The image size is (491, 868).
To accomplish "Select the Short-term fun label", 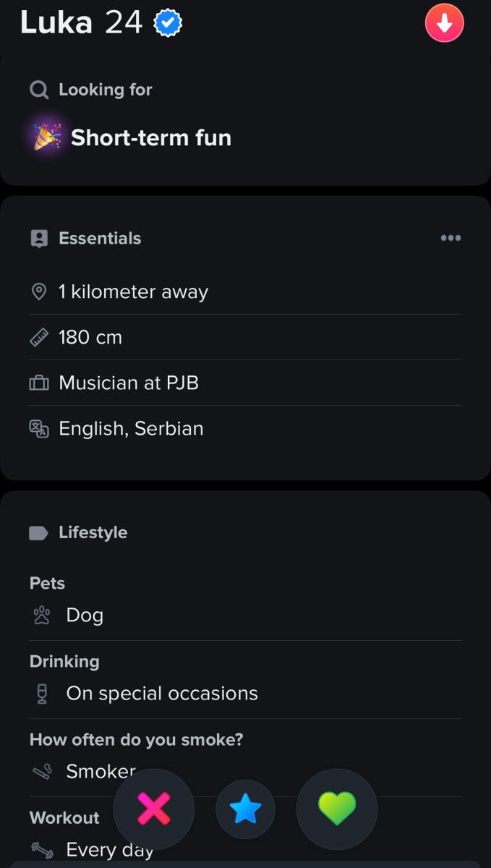I will [x=150, y=137].
